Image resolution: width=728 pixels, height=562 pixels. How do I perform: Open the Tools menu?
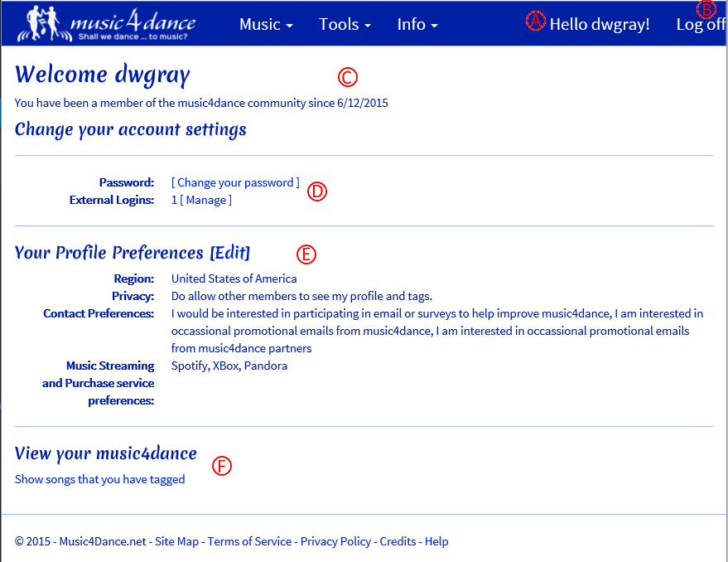point(340,24)
